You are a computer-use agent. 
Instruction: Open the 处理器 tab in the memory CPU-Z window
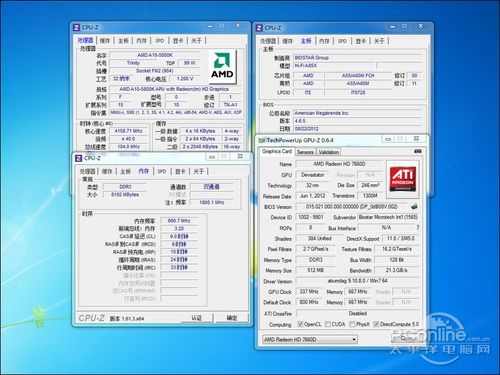[88, 171]
